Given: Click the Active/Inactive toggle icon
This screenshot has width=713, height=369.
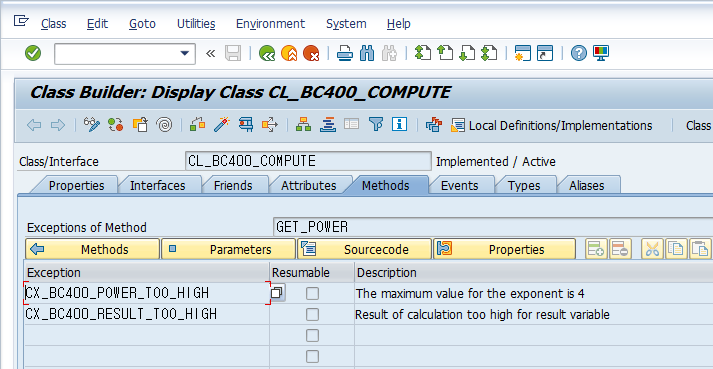Looking at the screenshot, I should [115, 125].
